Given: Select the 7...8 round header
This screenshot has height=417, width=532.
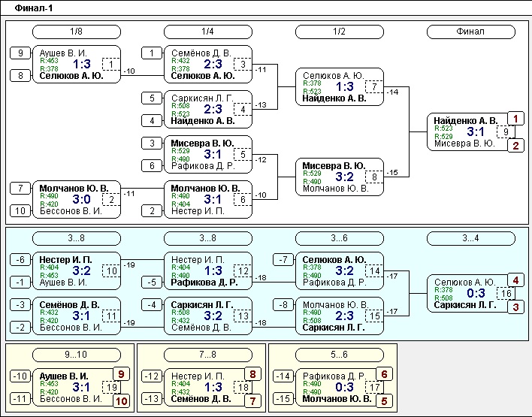Looking at the screenshot, I should pos(208,355).
